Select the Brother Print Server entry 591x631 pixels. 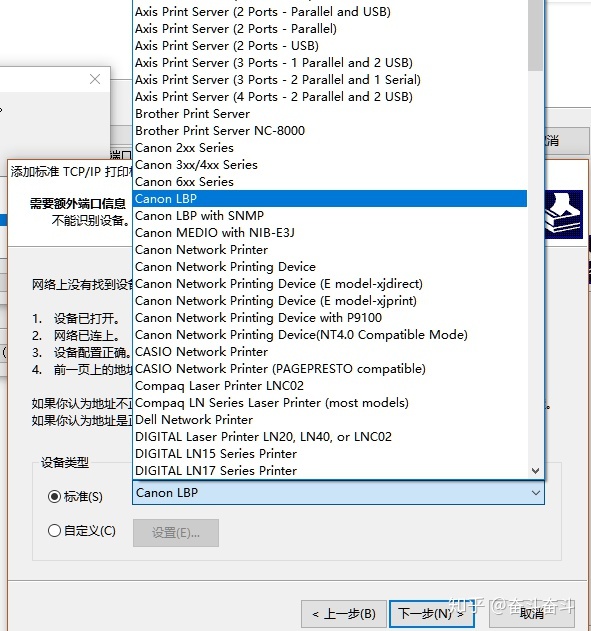[330, 113]
